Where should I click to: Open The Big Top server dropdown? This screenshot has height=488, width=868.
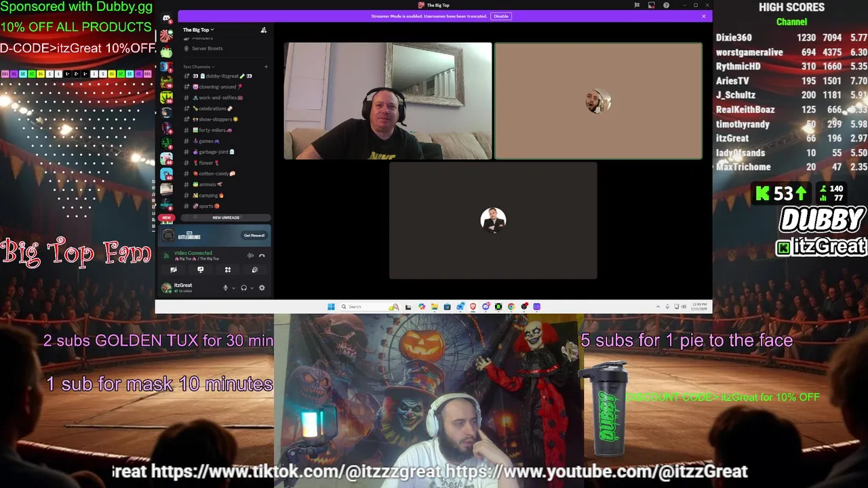pos(198,30)
